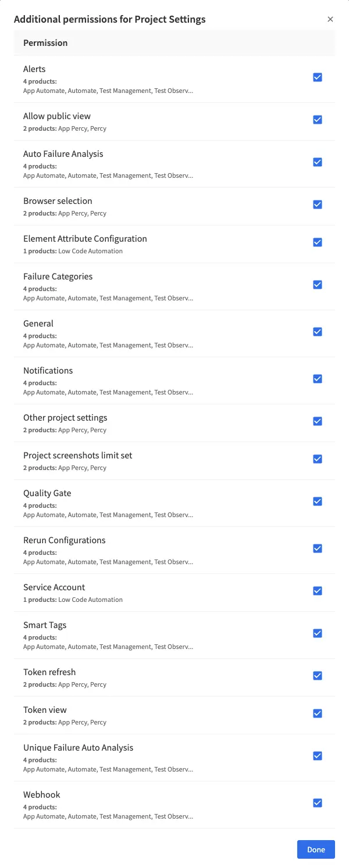This screenshot has width=349, height=868.
Task: Toggle the Notifications permission checkbox
Action: tap(318, 378)
